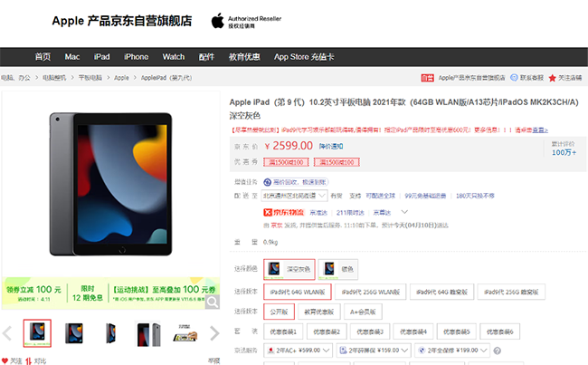The width and height of the screenshot is (588, 365).
Task: Open iPad in navigation bar
Action: (101, 57)
